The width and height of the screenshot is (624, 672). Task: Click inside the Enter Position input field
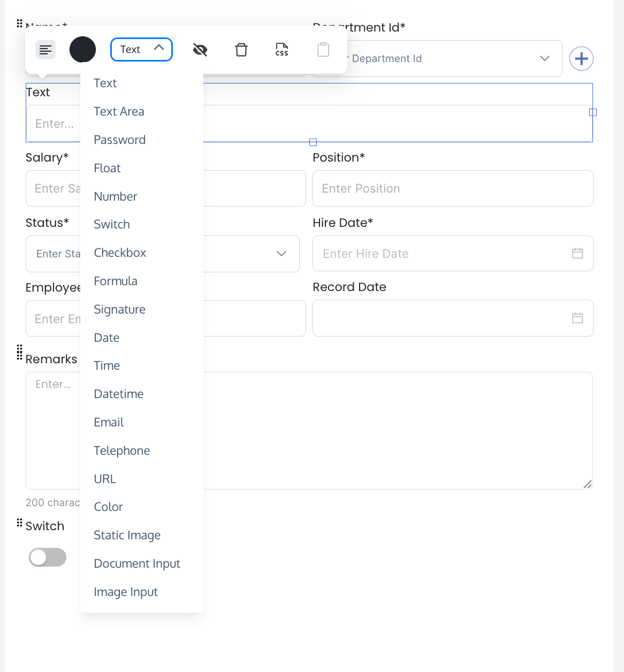[453, 188]
